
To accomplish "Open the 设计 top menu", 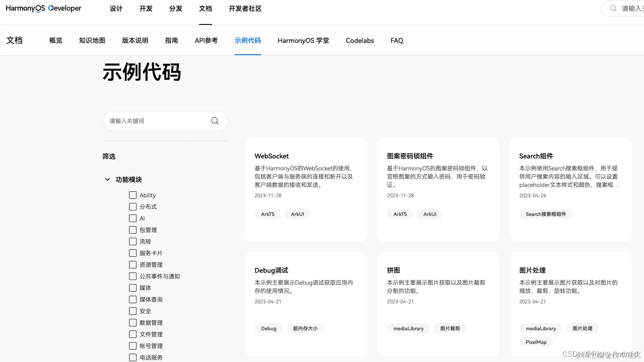I will pyautogui.click(x=116, y=9).
